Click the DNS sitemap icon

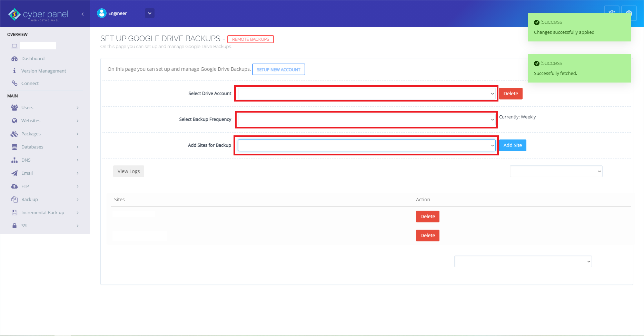(14, 160)
